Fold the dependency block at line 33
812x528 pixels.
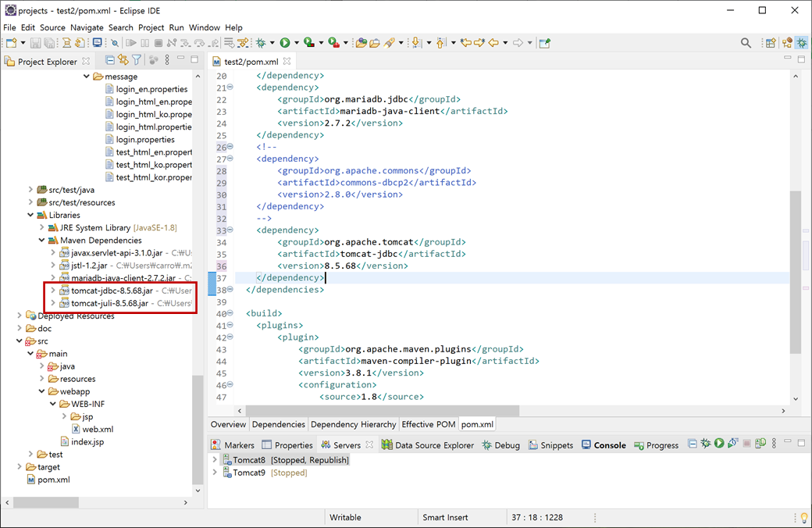[x=230, y=230]
